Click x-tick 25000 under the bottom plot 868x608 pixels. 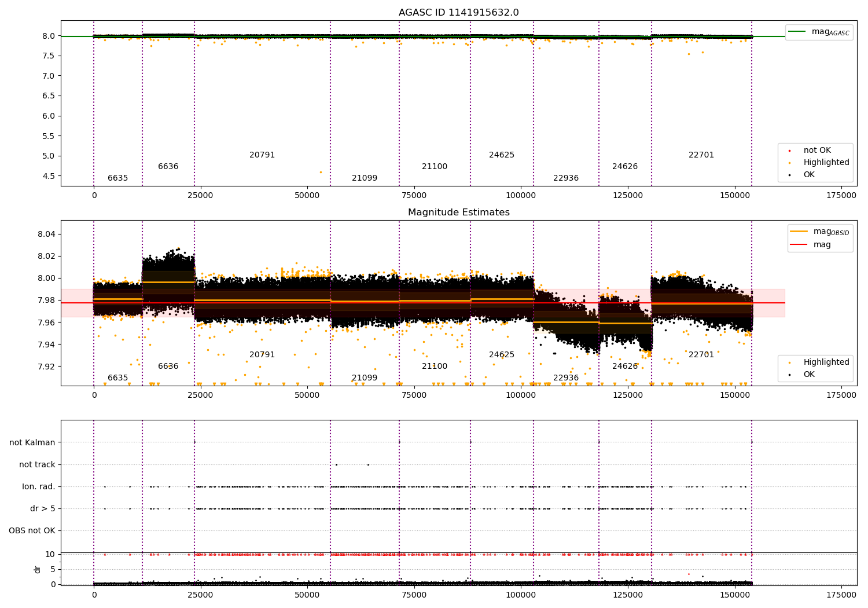[201, 595]
